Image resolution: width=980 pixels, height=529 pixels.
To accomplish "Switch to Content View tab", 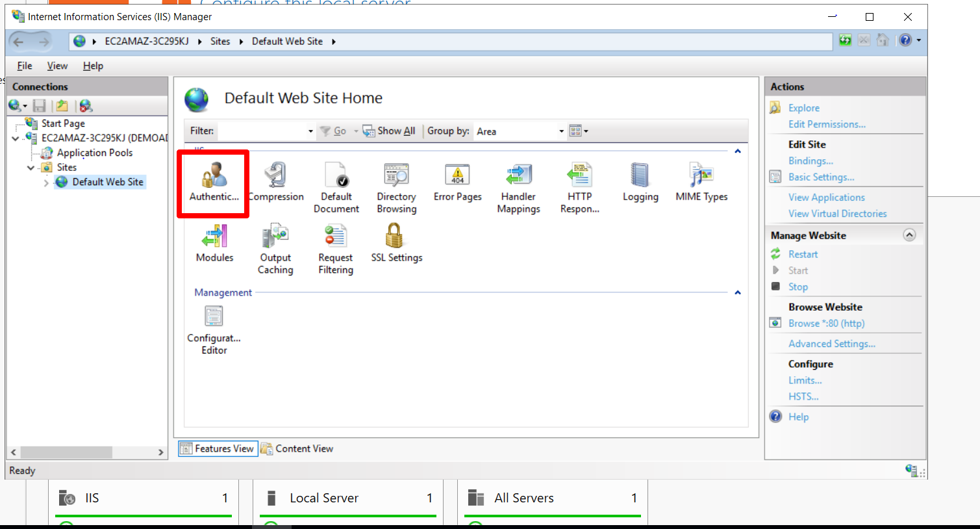I will [x=297, y=448].
